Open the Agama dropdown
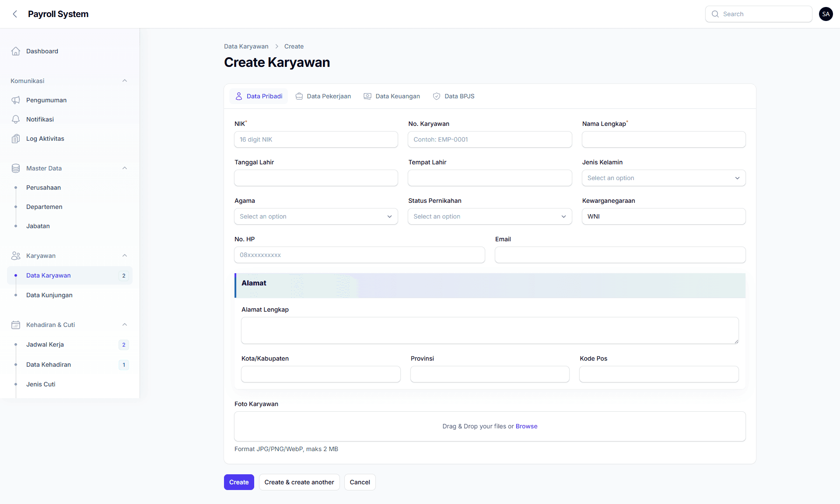The image size is (840, 504). [x=316, y=216]
